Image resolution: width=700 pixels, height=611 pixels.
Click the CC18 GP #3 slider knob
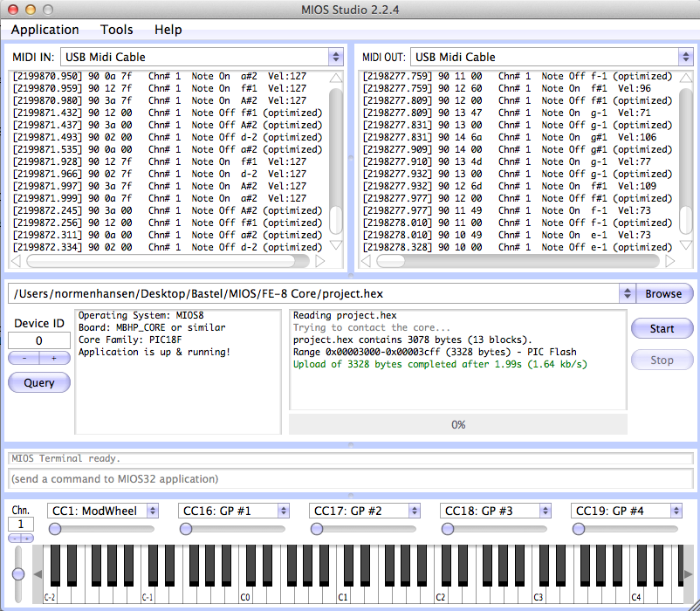448,529
